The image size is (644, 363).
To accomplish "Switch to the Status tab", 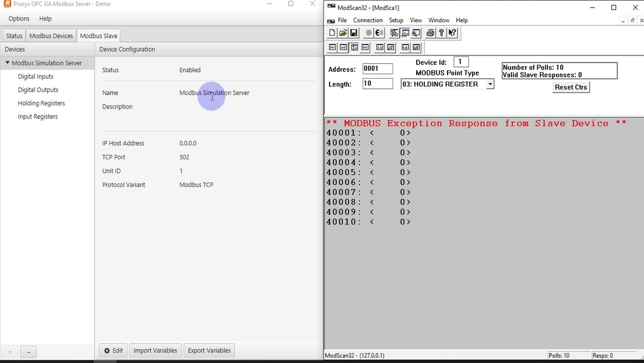I will (14, 36).
